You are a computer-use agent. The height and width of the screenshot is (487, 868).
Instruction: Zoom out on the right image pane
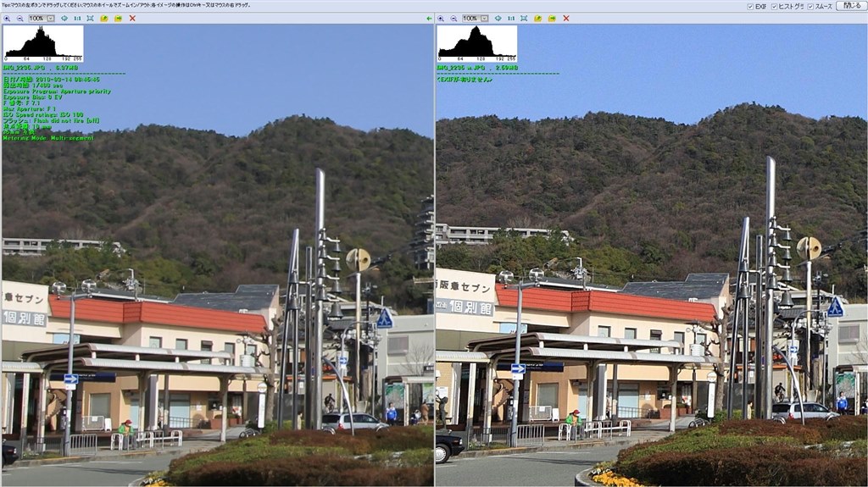coord(453,19)
